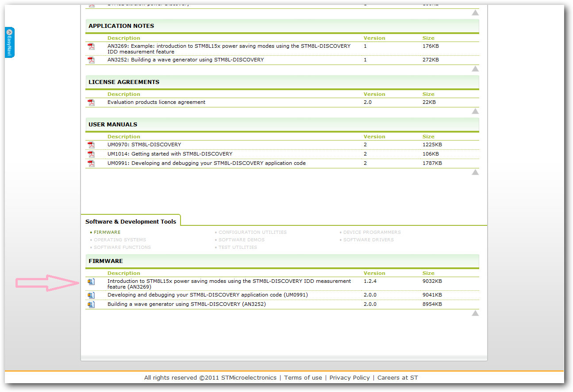Open the PDF icon for Evaluation products licence agreement
Screen dimensions: 573x392
pos(91,103)
